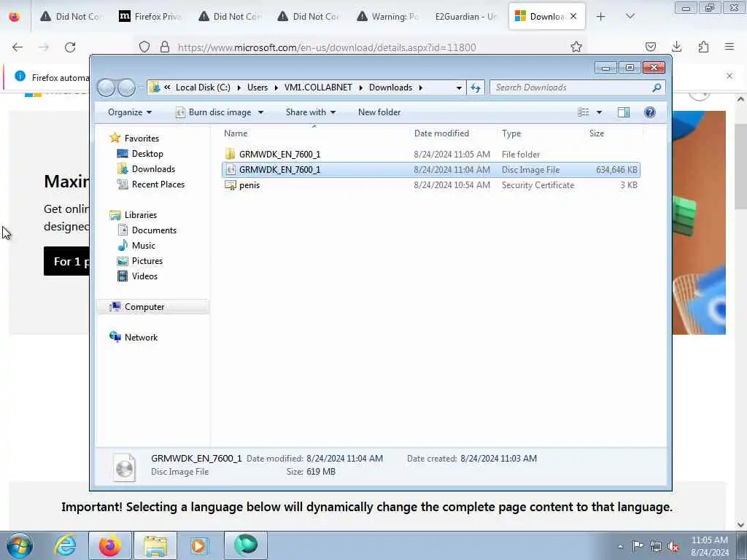Expand arrow after Downloads in address path
The width and height of the screenshot is (747, 560).
[421, 87]
